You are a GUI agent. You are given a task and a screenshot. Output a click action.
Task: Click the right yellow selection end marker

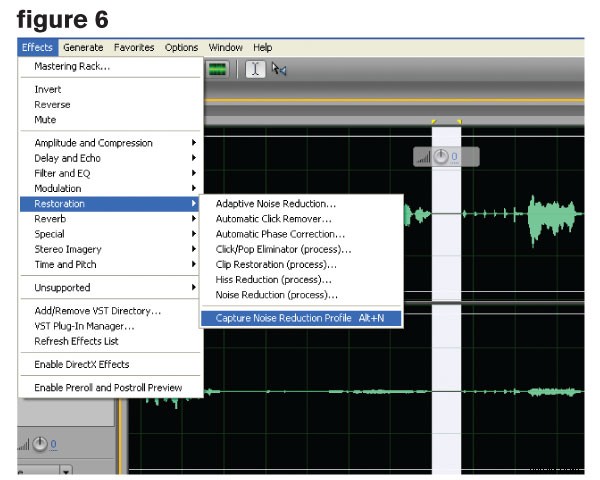point(459,122)
